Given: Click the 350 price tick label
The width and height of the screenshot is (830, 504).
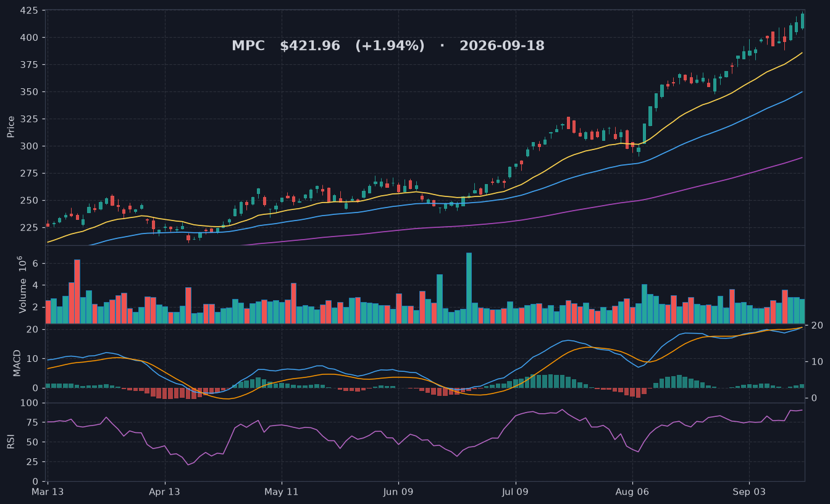Looking at the screenshot, I should click(30, 92).
